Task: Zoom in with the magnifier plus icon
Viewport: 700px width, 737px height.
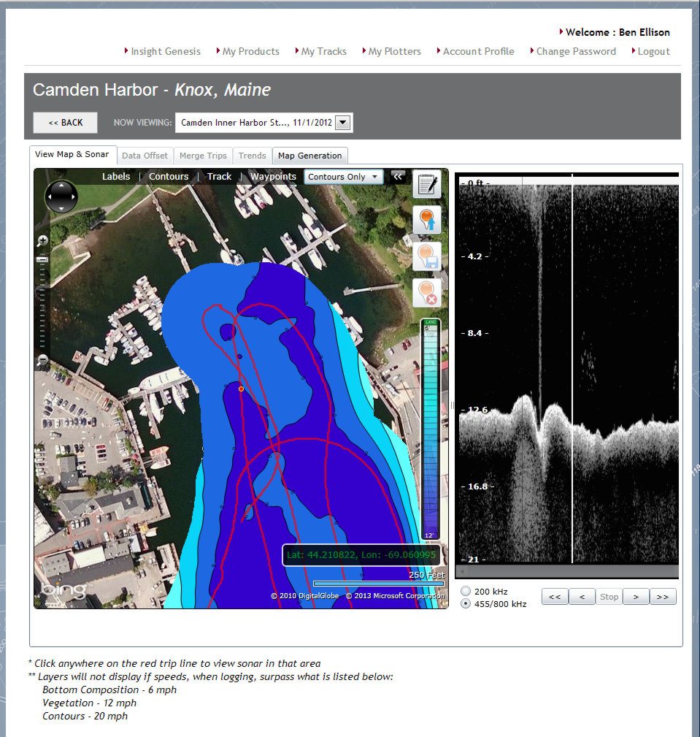Action: coord(42,241)
